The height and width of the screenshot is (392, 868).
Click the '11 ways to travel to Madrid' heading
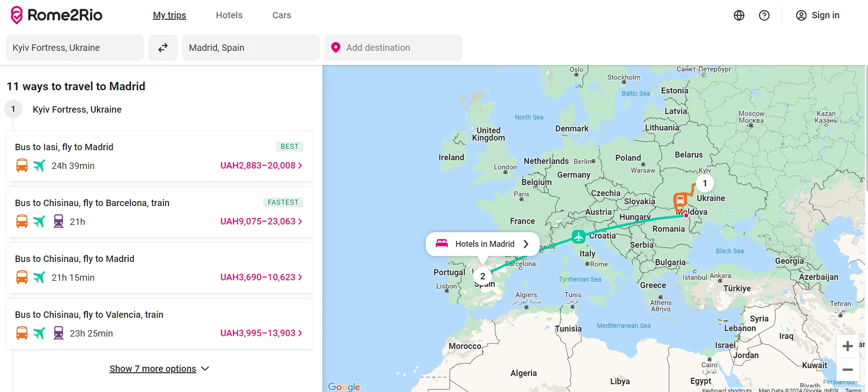76,86
